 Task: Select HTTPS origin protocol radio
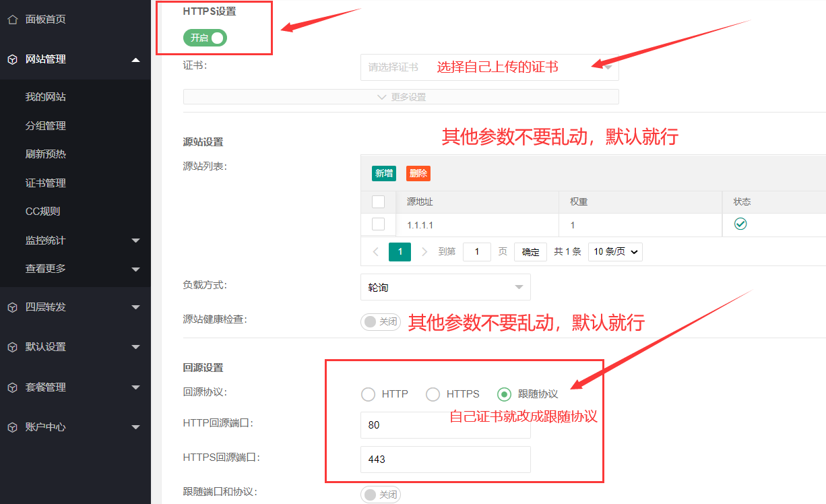pyautogui.click(x=433, y=394)
